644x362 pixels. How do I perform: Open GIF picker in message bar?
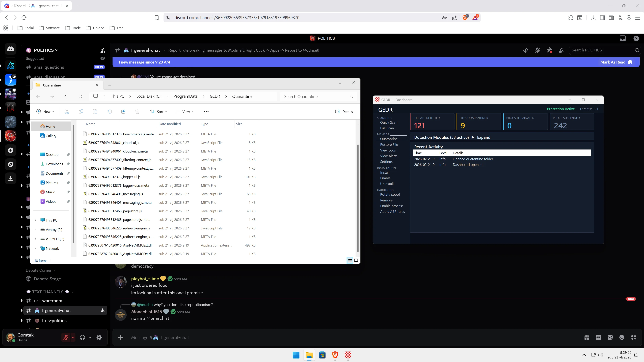[598, 338]
